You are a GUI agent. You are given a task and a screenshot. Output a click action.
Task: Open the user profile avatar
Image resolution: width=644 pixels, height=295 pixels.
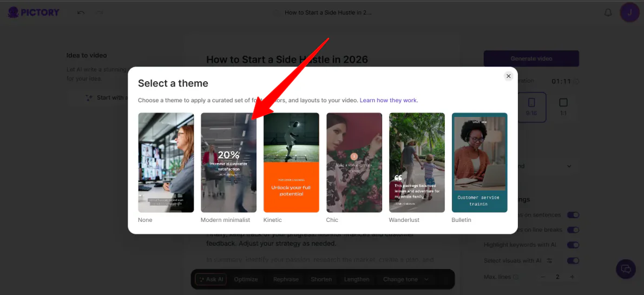click(629, 12)
